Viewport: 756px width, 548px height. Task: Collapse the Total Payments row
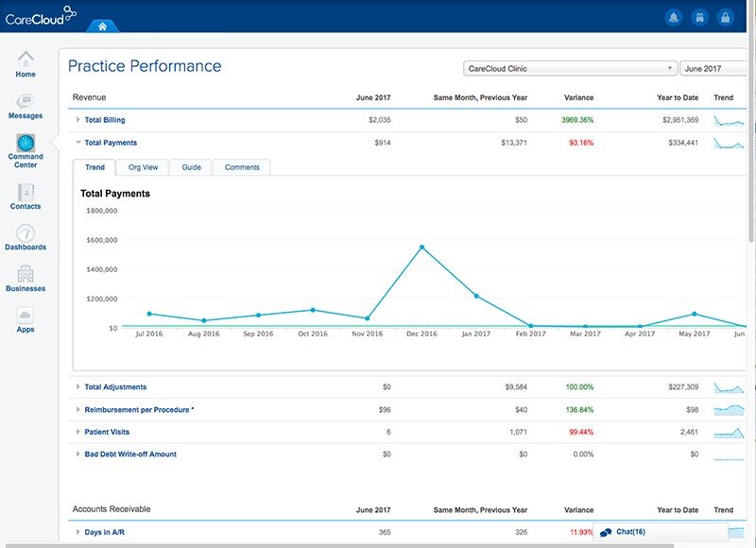(78, 143)
